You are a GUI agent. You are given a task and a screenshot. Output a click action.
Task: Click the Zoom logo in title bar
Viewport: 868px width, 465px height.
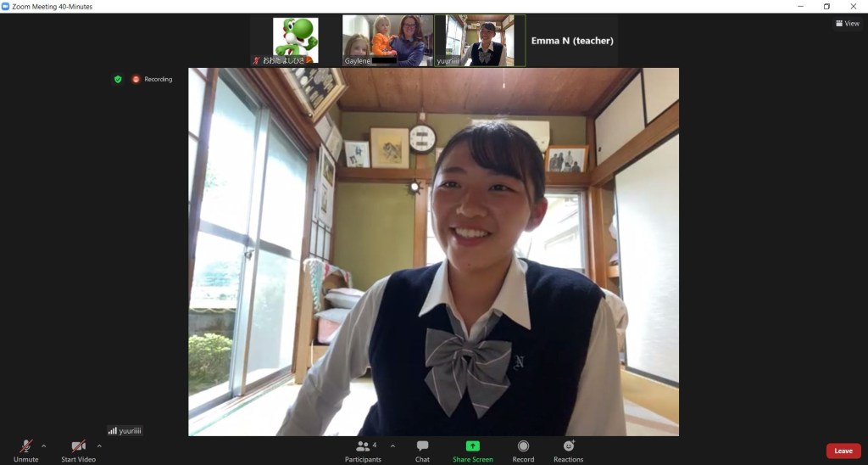coord(6,6)
